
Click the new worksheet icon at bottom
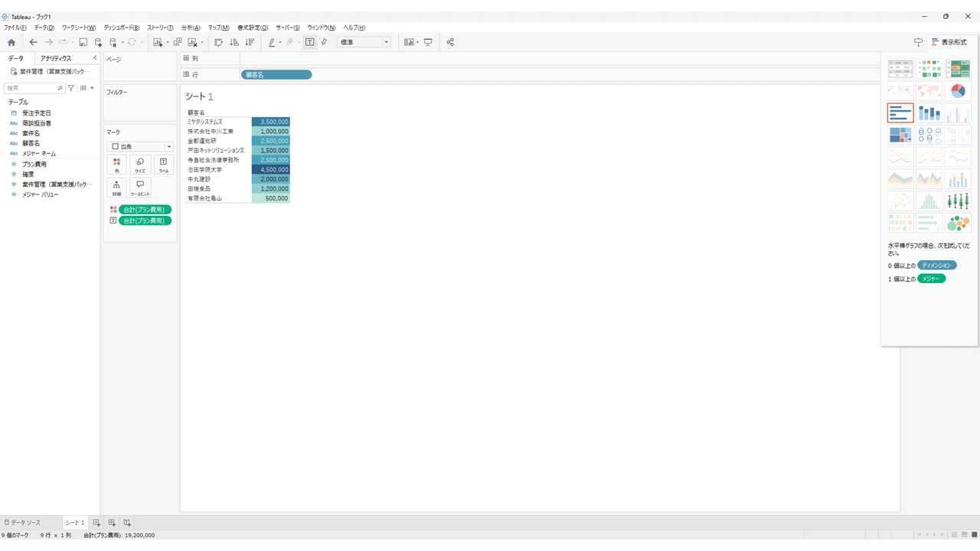pyautogui.click(x=96, y=523)
